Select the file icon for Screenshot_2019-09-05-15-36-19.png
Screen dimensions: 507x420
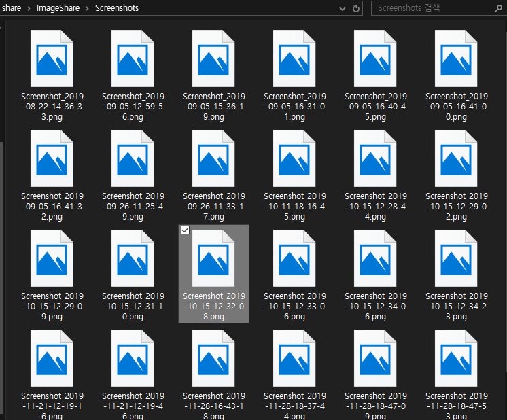213,58
